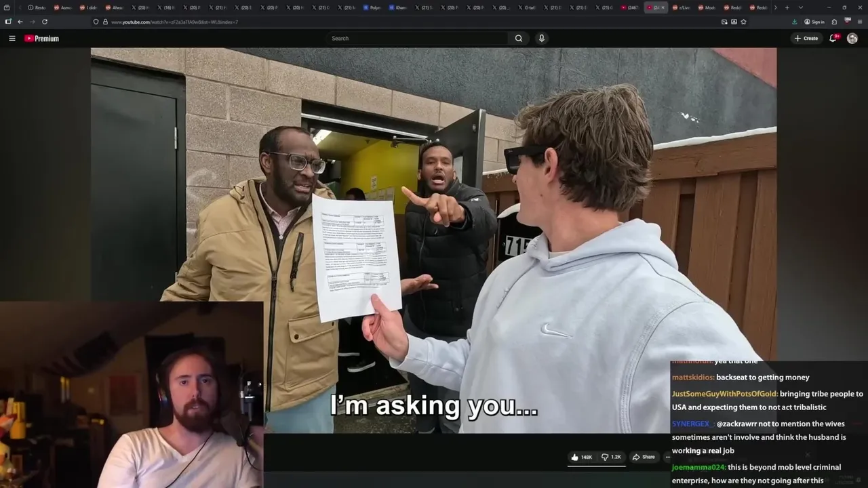Click username JustSomeGuyWithPotsOfGold in chat
Viewport: 868px width, 488px height.
(724, 394)
